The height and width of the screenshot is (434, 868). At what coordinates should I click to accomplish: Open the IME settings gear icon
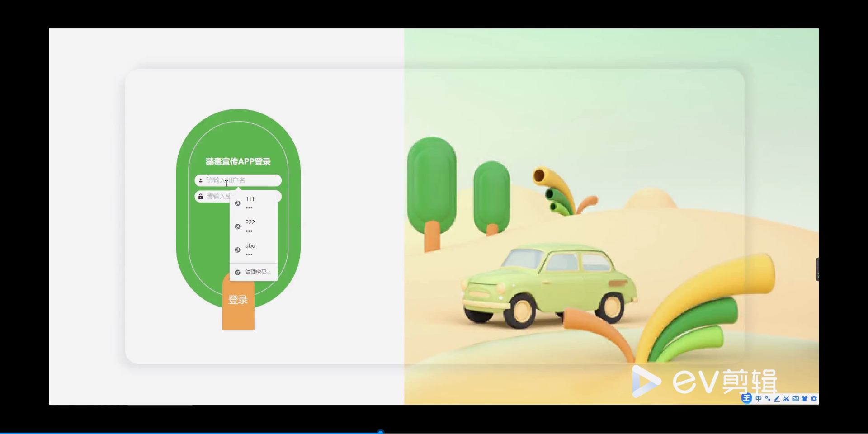[x=814, y=399]
